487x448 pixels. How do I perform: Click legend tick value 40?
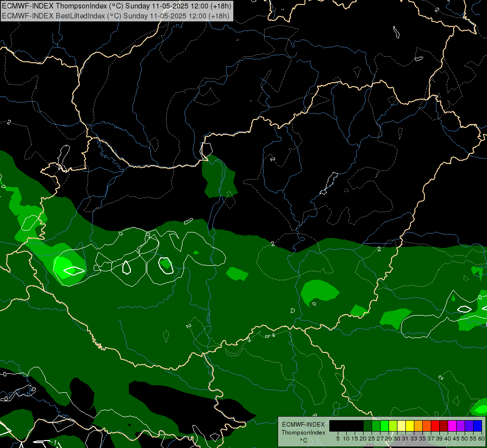tap(448, 439)
